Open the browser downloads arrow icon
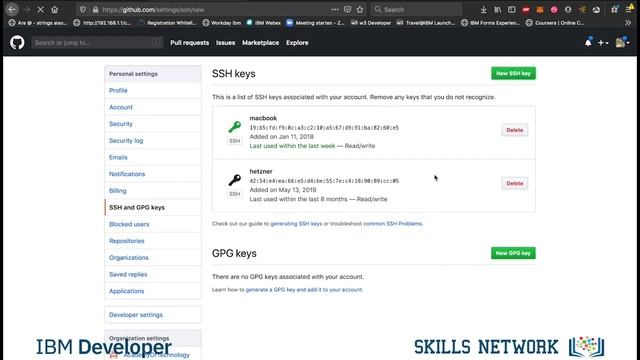This screenshot has height=360, width=640. (483, 9)
